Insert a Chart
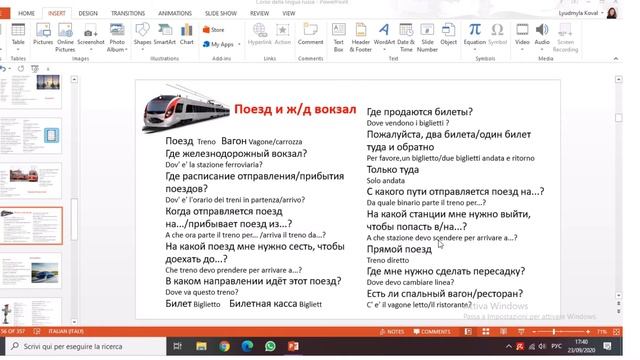 [187, 34]
